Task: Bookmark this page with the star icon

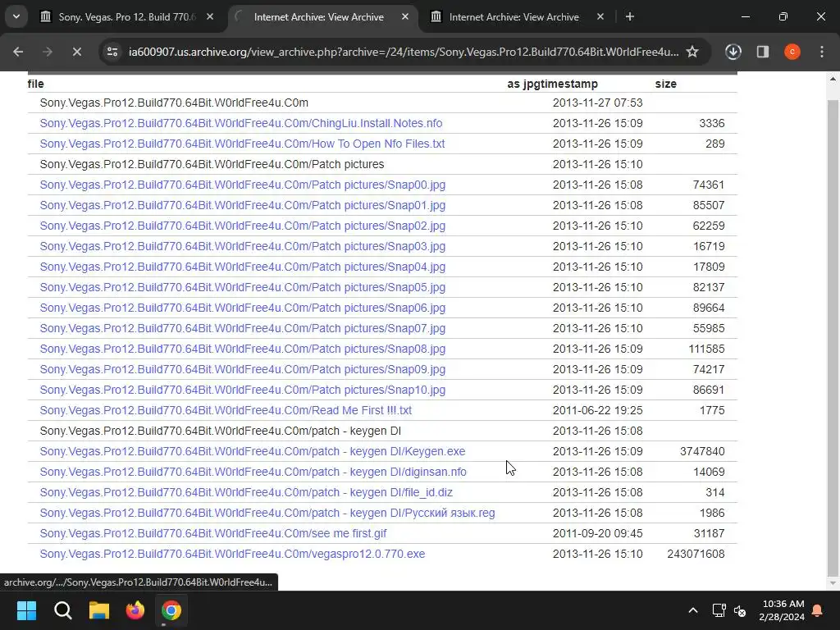Action: click(692, 52)
